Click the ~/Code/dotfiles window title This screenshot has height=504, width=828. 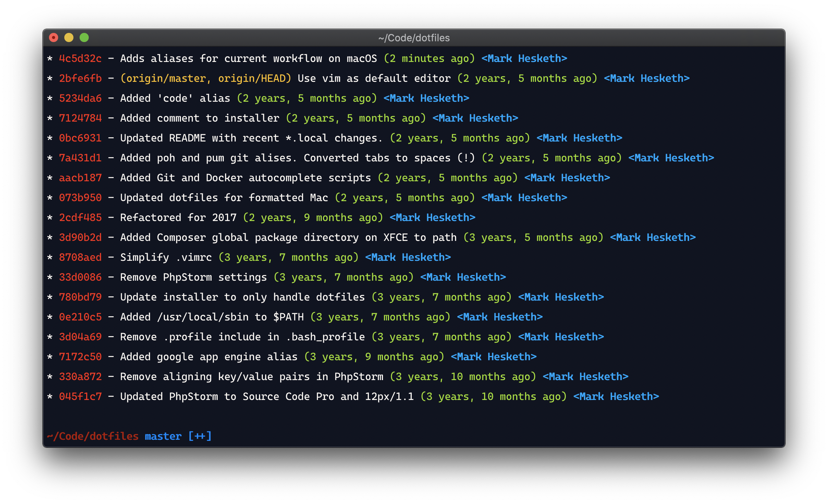(414, 38)
